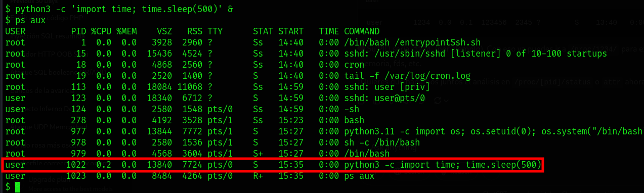Click RSS value 7724
Image resolution: width=644 pixels, height=193 pixels.
[x=192, y=165]
